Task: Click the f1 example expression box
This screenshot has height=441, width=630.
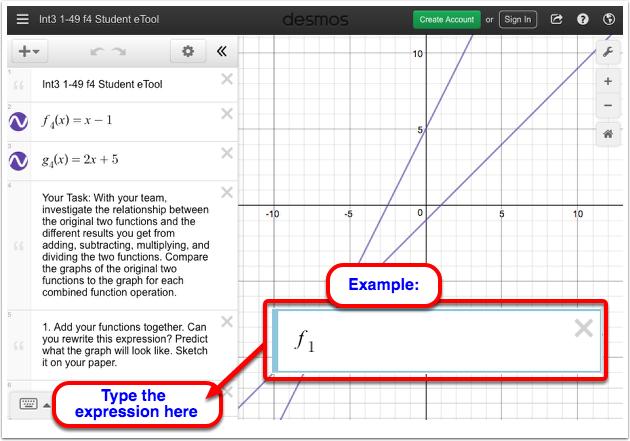Action: (437, 341)
